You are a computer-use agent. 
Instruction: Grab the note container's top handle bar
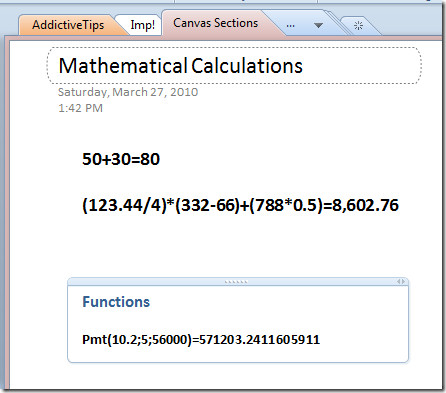tap(236, 282)
